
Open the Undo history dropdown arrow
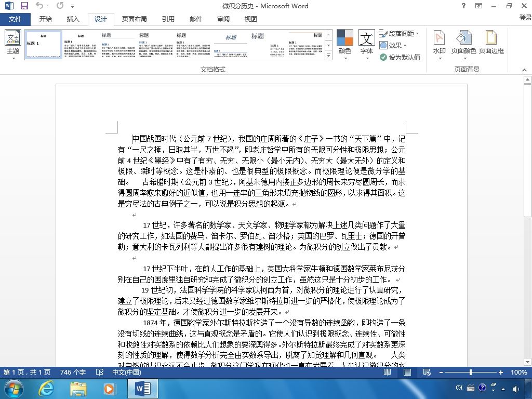point(47,5)
